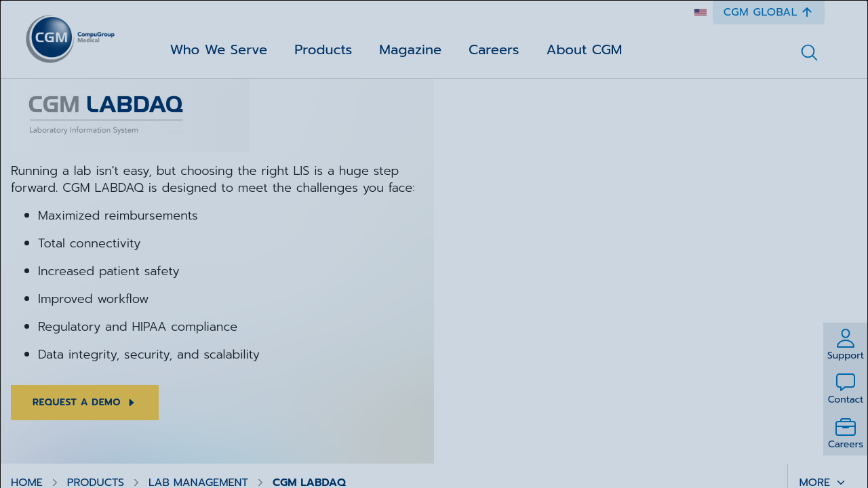Go to the Careers navigation item
This screenshot has width=868, height=488.
[494, 50]
